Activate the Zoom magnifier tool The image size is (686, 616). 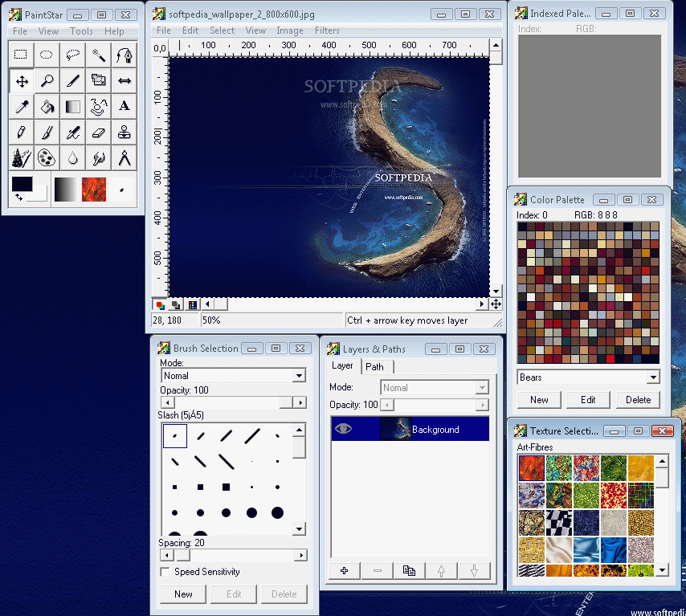tap(47, 80)
